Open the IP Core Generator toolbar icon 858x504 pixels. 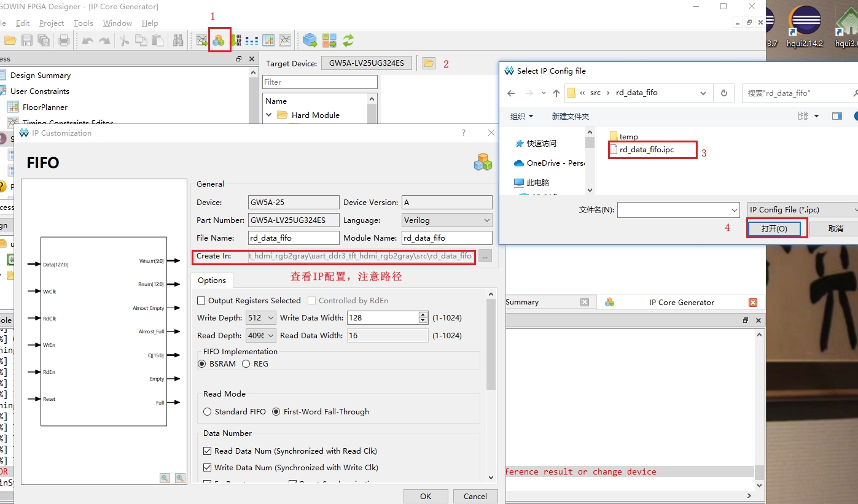(219, 41)
